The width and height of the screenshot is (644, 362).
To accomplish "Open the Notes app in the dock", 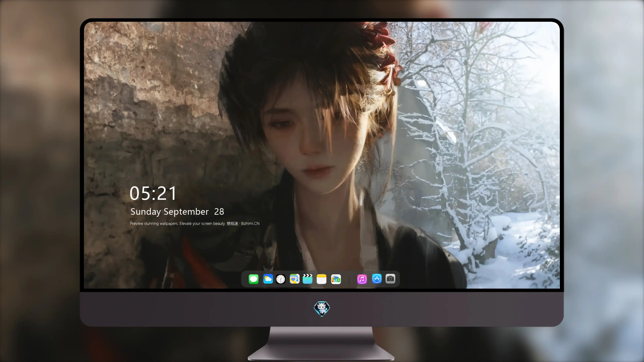I will point(321,279).
